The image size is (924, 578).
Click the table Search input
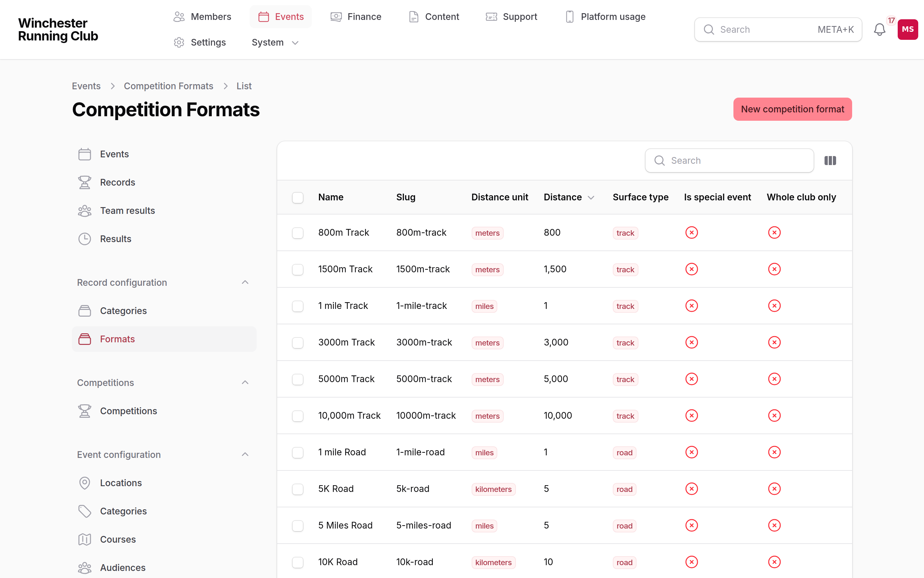pos(729,161)
